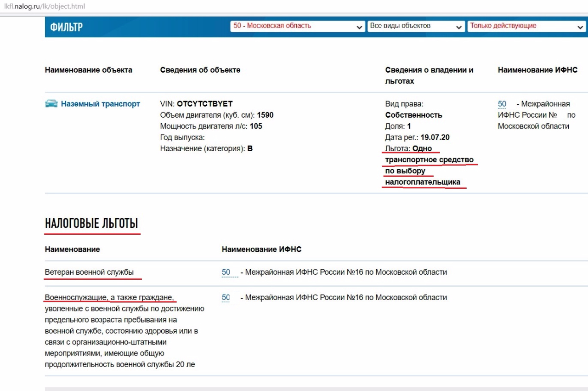Expand the 'Все виды объектов' dropdown
588x391 pixels.
[416, 26]
